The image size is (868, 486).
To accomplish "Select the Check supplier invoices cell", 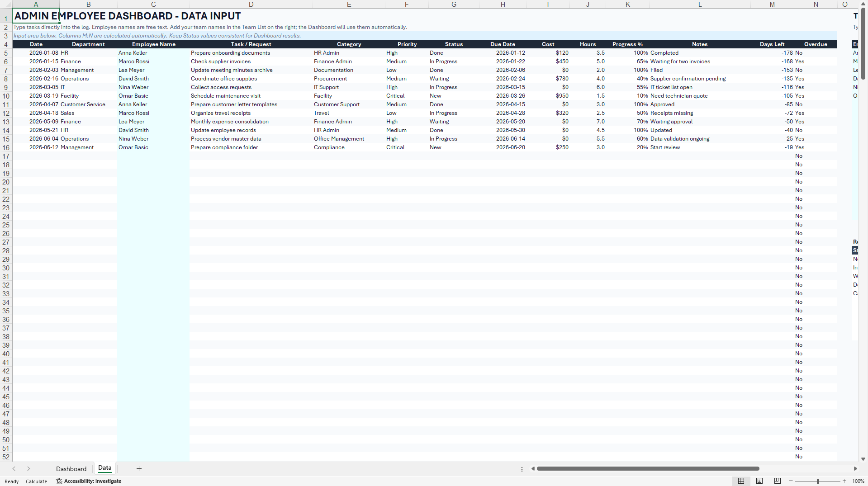I will [251, 61].
